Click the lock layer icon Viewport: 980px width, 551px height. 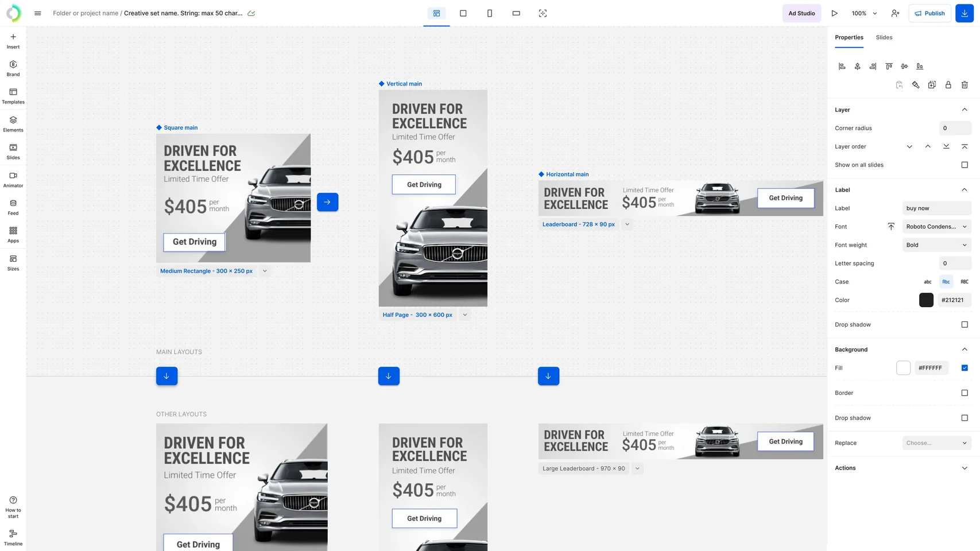coord(948,85)
